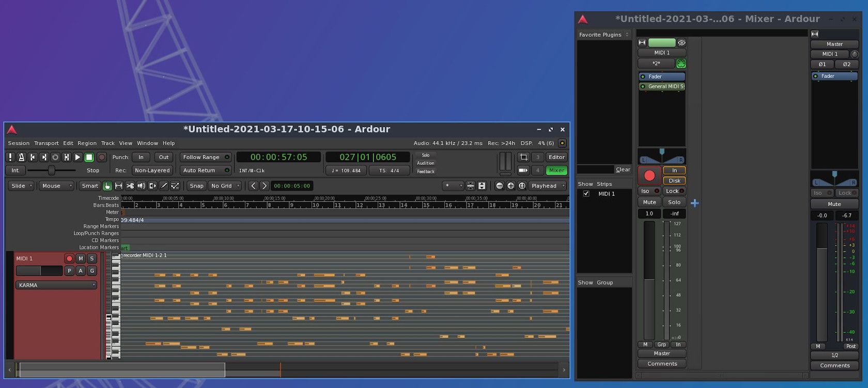Click width toggle icon on MIDI 1 strip

click(x=642, y=42)
